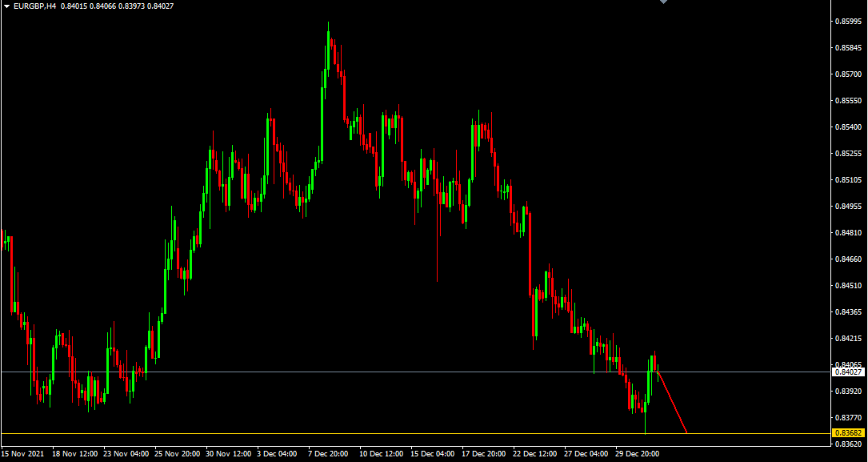This screenshot has height=462, width=868.
Task: Click the 0.83620 price scale value
Action: [849, 444]
